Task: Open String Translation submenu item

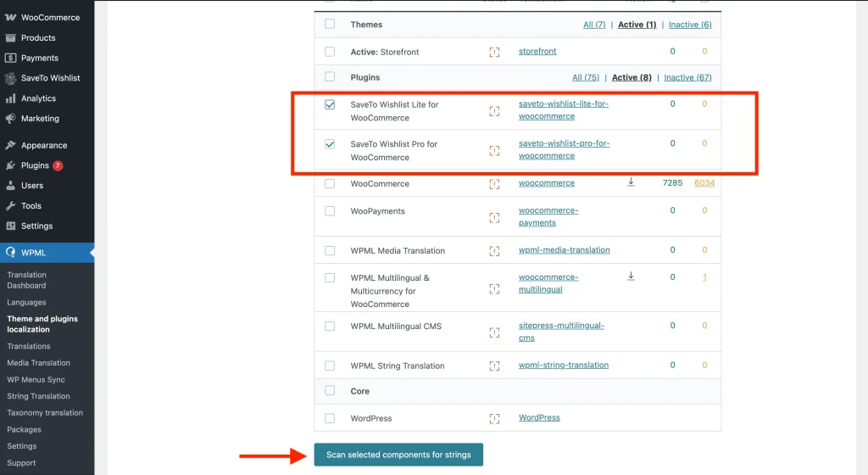Action: tap(38, 396)
